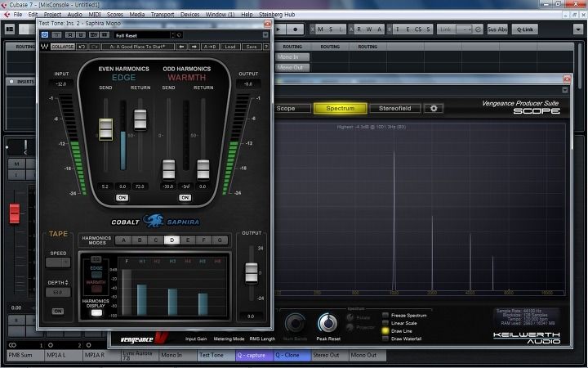Open the File menu
The image size is (588, 368).
[18, 14]
